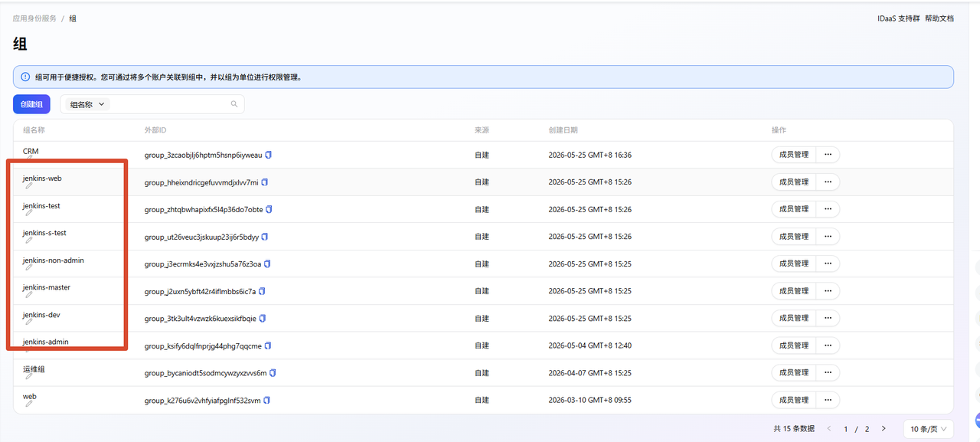Expand the more menu for jenkins-admin

click(828, 345)
